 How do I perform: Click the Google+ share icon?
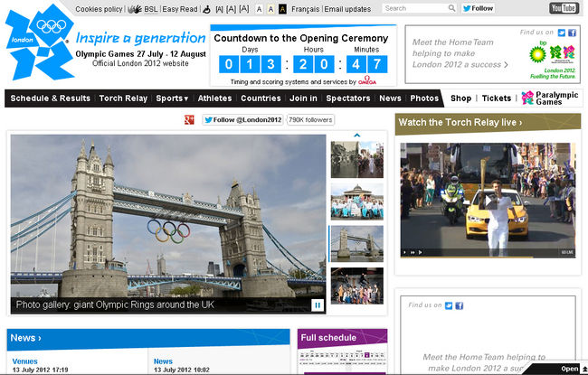tap(189, 119)
